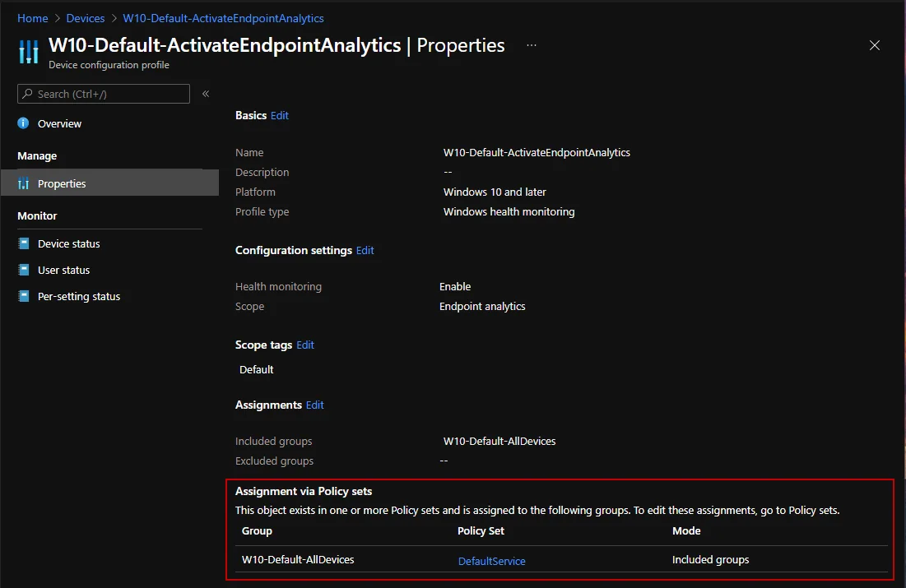Close the Properties blade
The width and height of the screenshot is (906, 588).
[x=874, y=45]
